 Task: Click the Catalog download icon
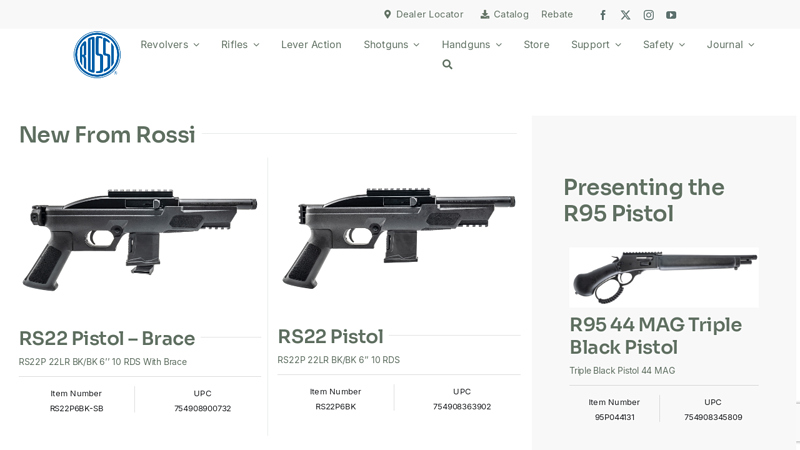[x=485, y=14]
